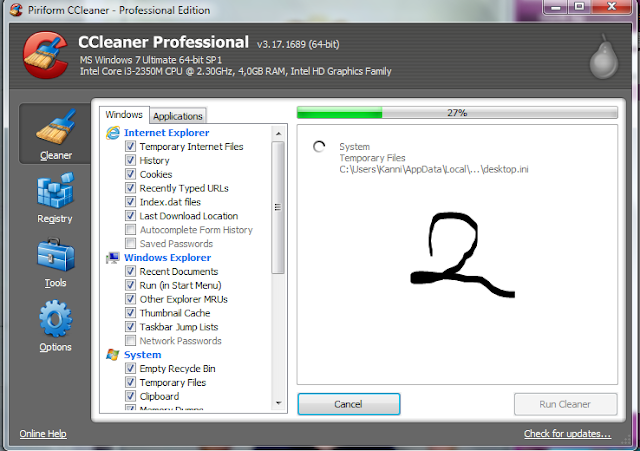Click the title bar CCleaner app icon
This screenshot has width=640, height=451.
pos(16,10)
